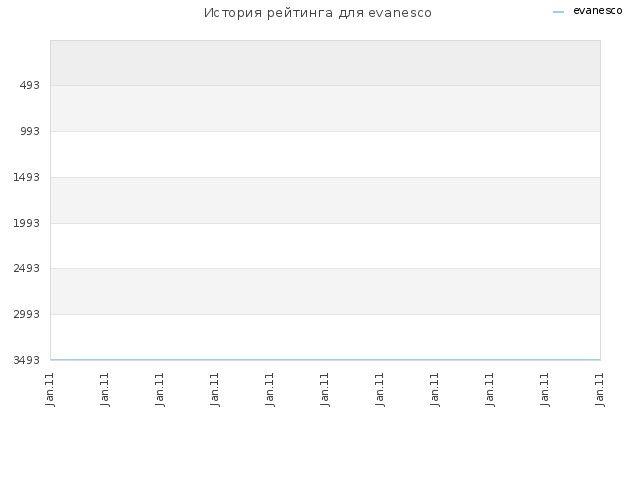
Task: Select the 1993 y-axis label
Action: point(27,223)
